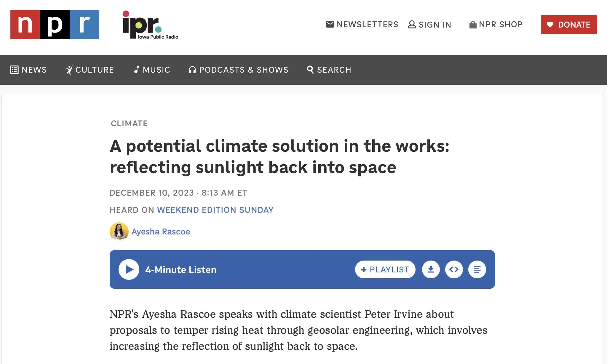Open the Iowa Public Radio logo
The width and height of the screenshot is (607, 364).
click(x=150, y=25)
